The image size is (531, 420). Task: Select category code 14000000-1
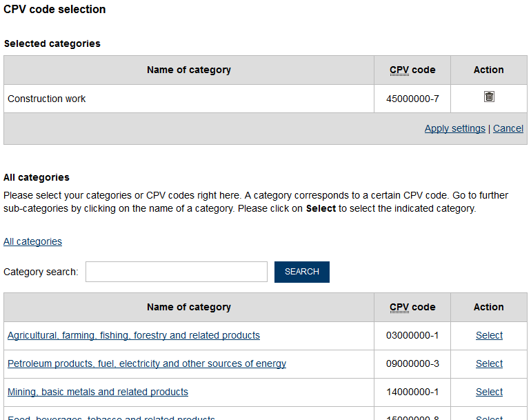click(489, 392)
